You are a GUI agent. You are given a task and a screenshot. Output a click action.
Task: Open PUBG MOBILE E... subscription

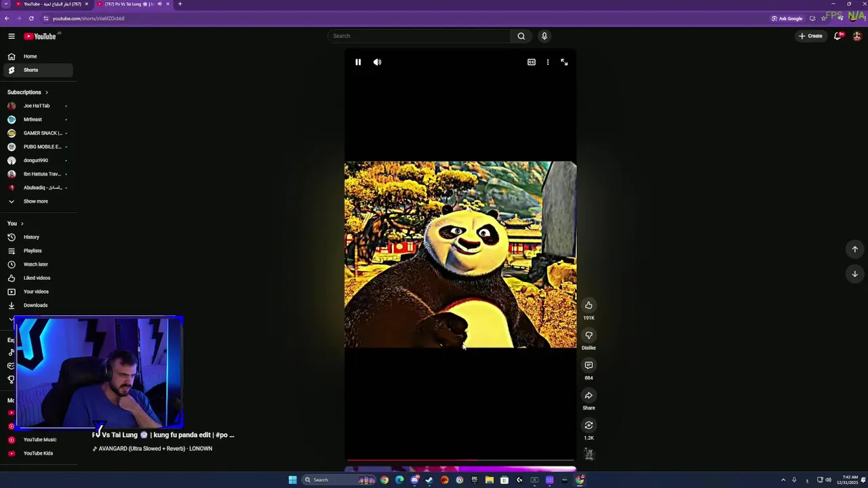(x=39, y=146)
